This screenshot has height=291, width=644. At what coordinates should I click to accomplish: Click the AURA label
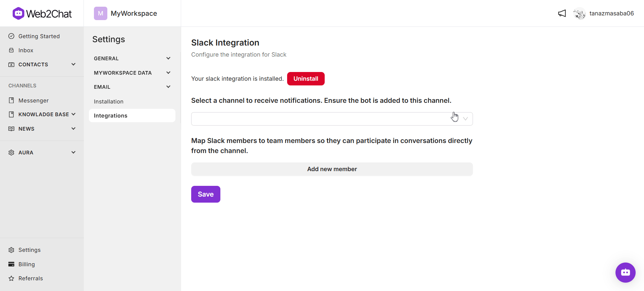pyautogui.click(x=26, y=152)
